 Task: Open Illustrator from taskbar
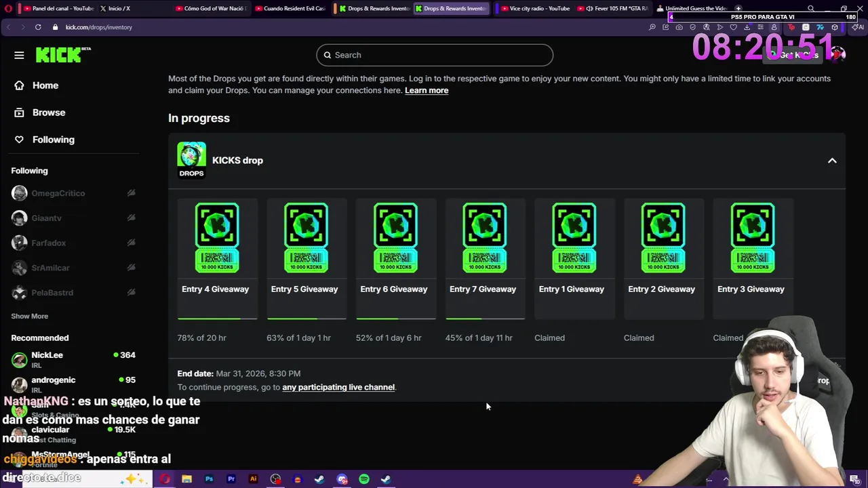(x=253, y=479)
